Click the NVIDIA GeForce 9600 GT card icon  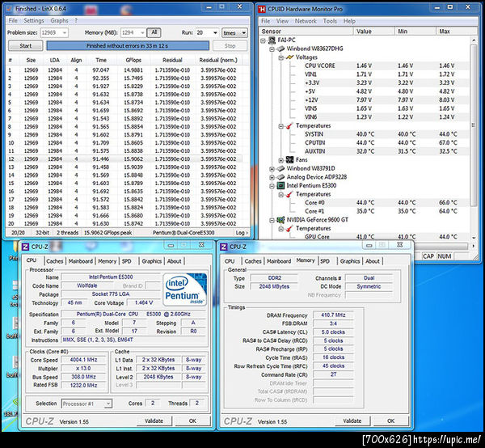280,220
